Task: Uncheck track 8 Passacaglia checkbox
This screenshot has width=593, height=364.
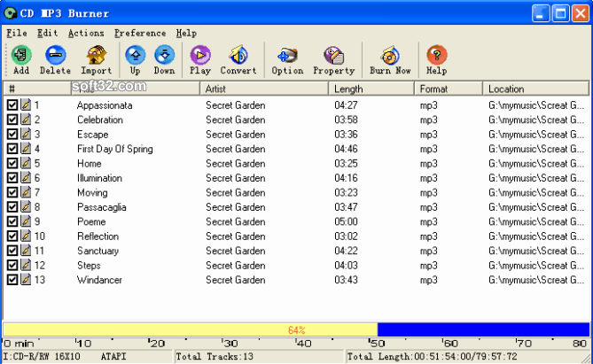Action: [12, 206]
